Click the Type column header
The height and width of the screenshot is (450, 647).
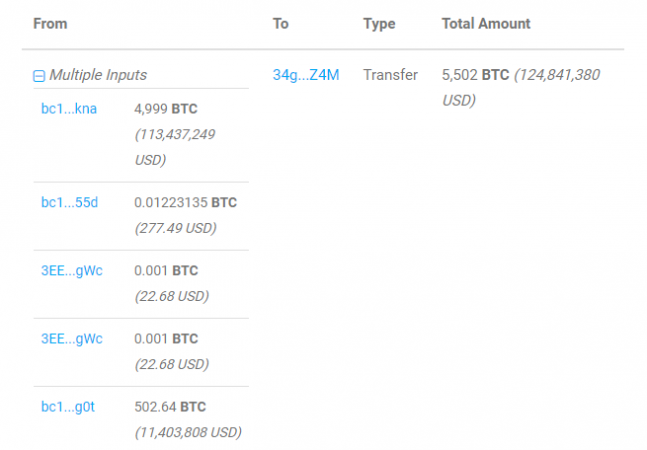point(380,23)
